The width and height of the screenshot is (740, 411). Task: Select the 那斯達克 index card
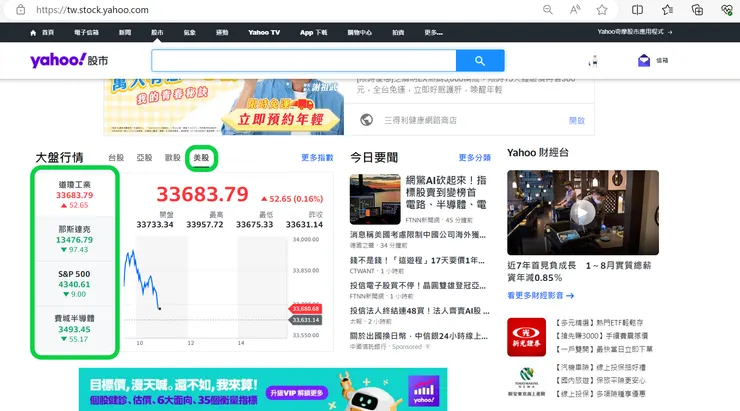click(75, 239)
